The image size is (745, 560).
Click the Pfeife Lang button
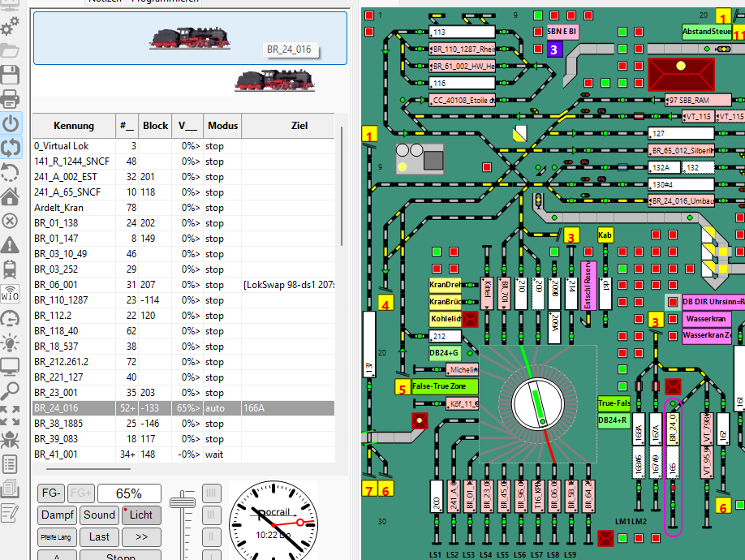[x=56, y=537]
